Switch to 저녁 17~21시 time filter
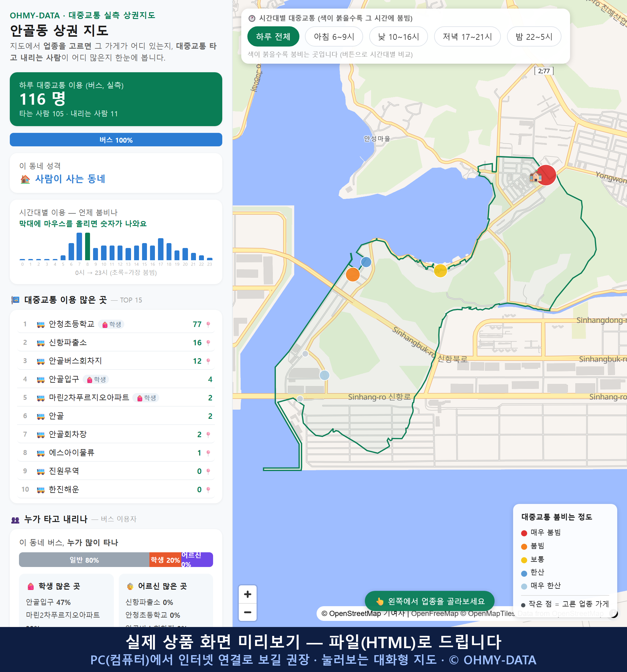627x672 pixels. (x=467, y=36)
